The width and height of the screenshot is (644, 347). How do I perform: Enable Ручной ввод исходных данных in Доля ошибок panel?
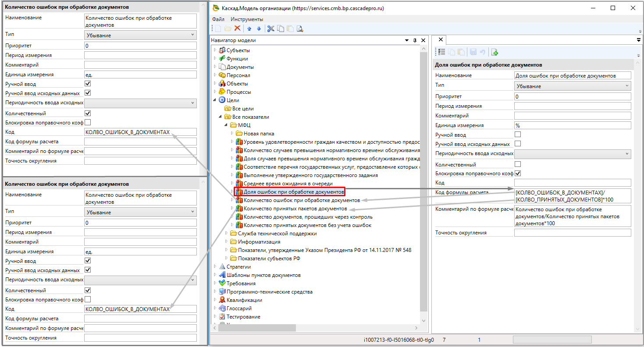click(x=518, y=144)
